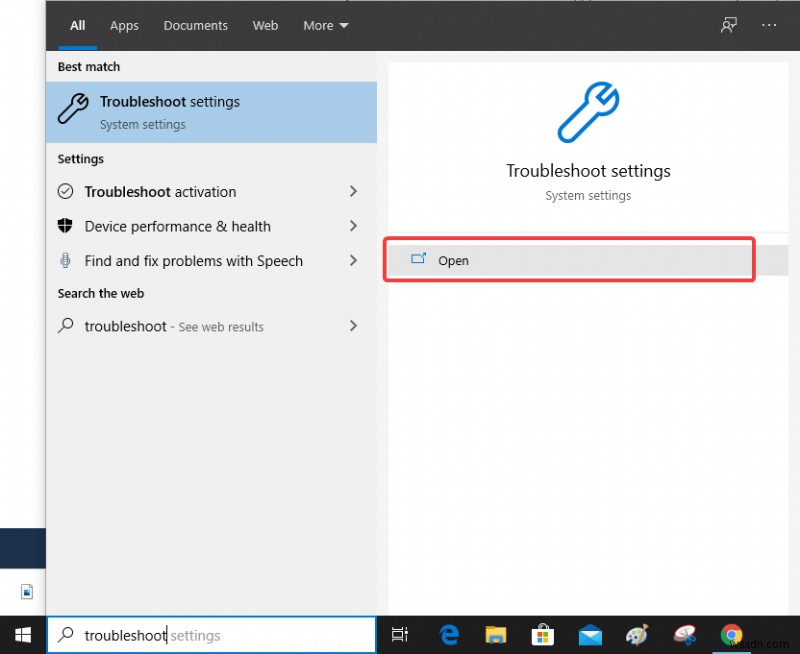Select the Device performance & health shield icon
Image resolution: width=800 pixels, height=654 pixels.
tap(66, 226)
